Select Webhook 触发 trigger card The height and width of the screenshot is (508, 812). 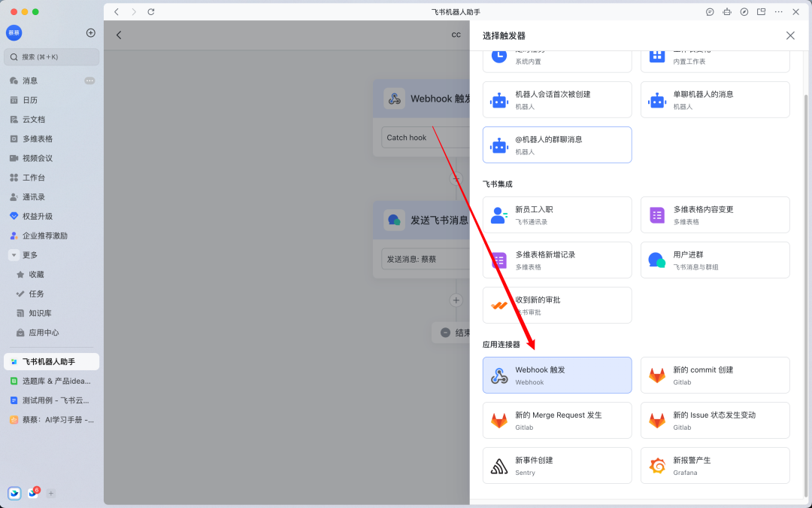pyautogui.click(x=557, y=375)
